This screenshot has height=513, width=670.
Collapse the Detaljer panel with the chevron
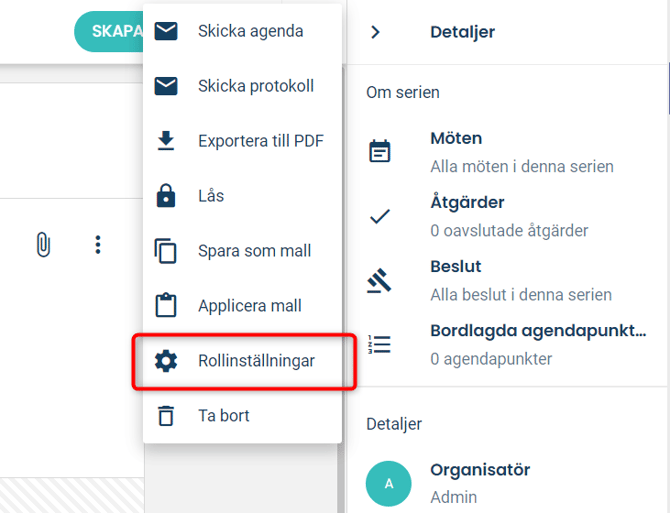[375, 32]
